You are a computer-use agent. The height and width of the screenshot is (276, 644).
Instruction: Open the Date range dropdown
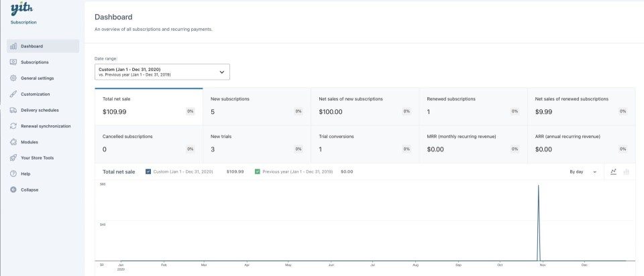tap(162, 72)
